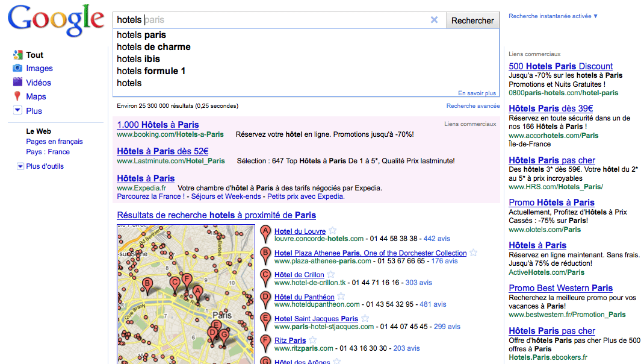
Task: Open the Expedia Hôtels à Paris ad title
Action: [x=146, y=178]
